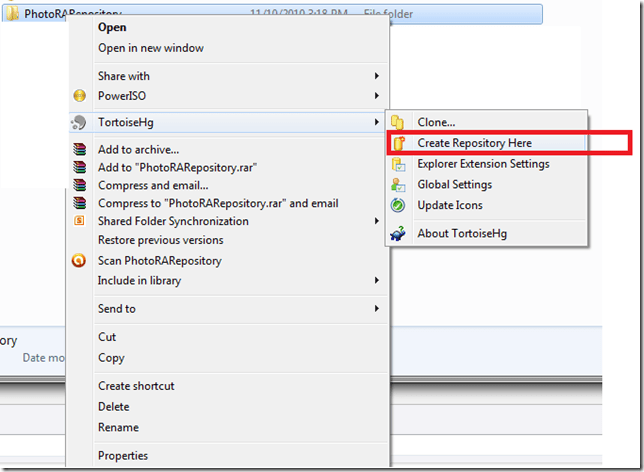Click the PowerISO disc icon

coord(80,96)
